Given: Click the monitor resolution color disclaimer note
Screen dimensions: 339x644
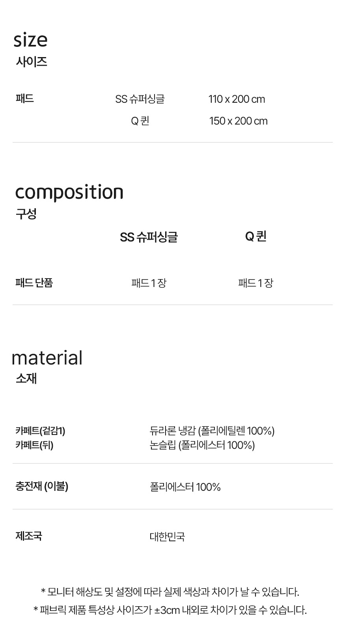Looking at the screenshot, I should pyautogui.click(x=170, y=592).
